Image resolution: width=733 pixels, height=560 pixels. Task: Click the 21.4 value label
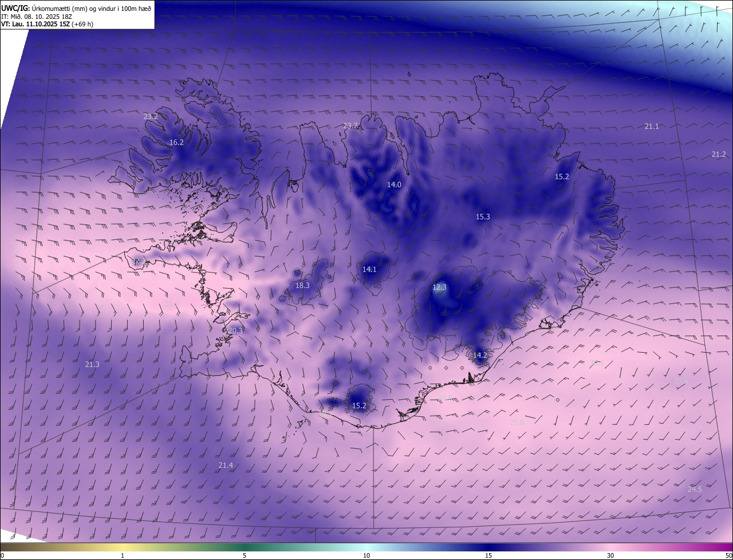tap(226, 465)
